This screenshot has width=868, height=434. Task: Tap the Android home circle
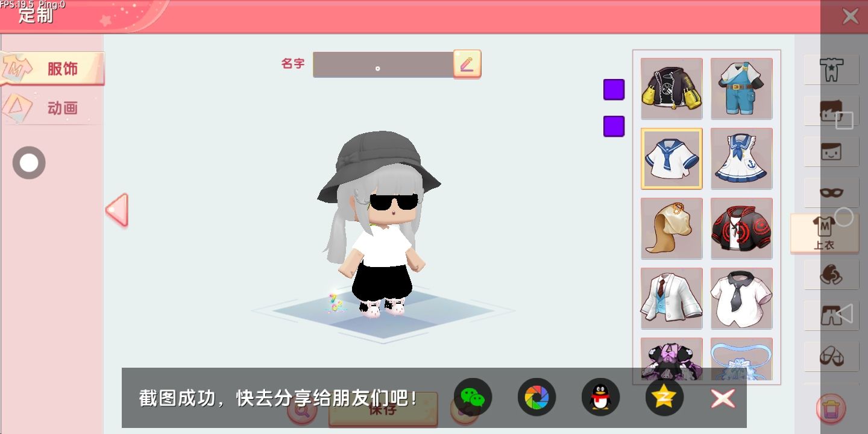point(844,217)
